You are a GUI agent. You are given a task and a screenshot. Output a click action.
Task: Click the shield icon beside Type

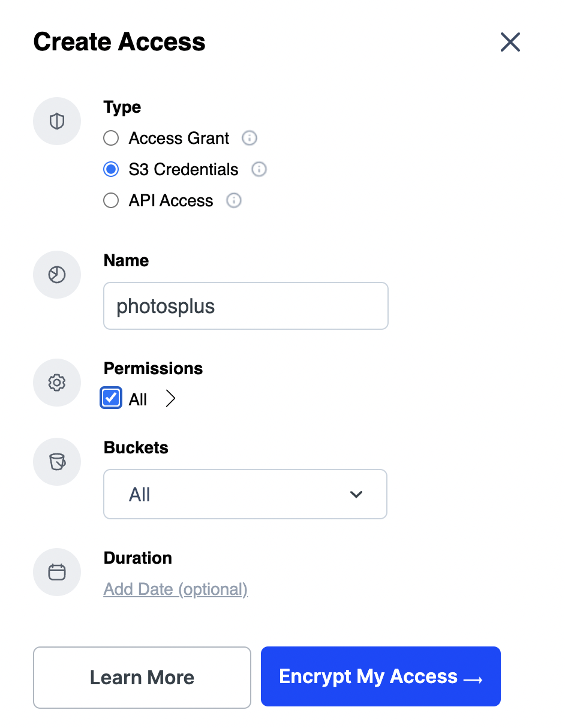click(x=57, y=122)
